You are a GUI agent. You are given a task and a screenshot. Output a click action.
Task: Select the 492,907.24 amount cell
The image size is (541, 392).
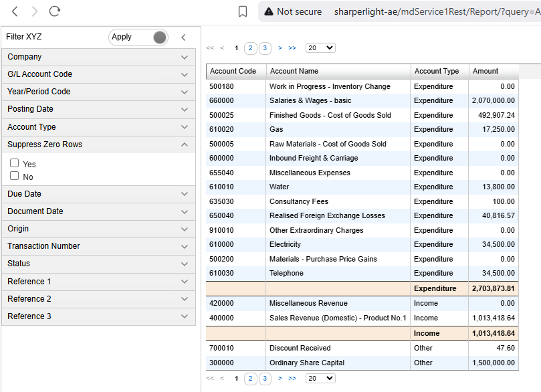(494, 115)
